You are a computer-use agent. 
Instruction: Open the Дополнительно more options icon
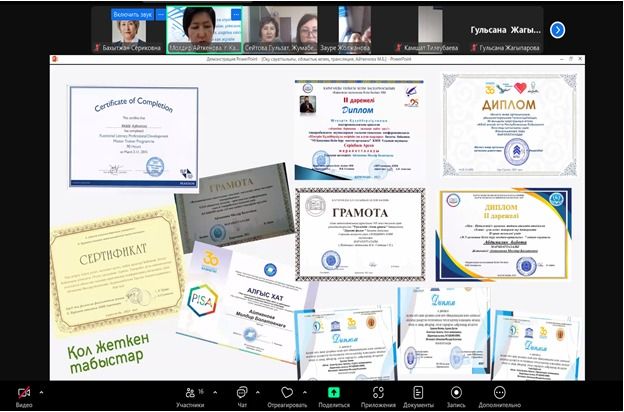[499, 393]
